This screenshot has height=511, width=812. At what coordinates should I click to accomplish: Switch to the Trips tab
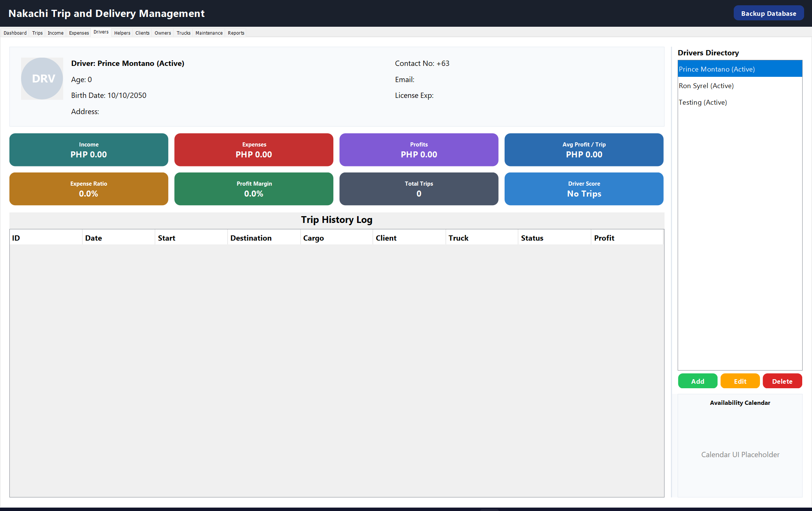(x=37, y=33)
